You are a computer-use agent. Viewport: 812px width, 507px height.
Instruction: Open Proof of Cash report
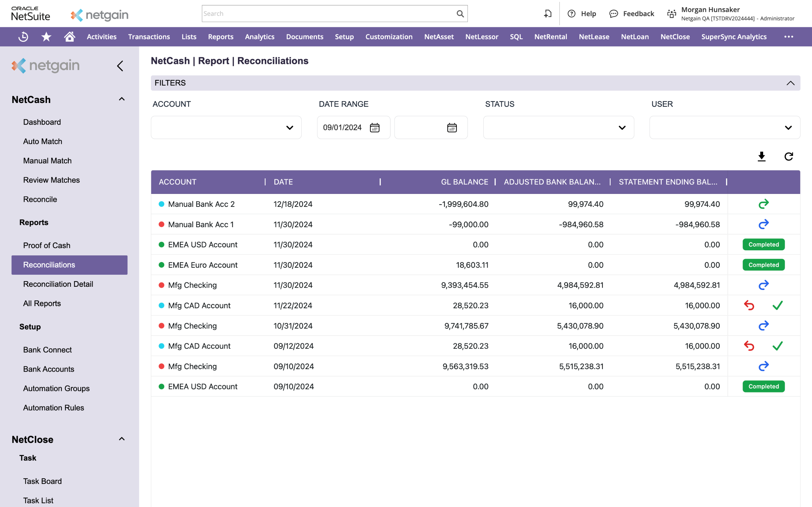[47, 246]
